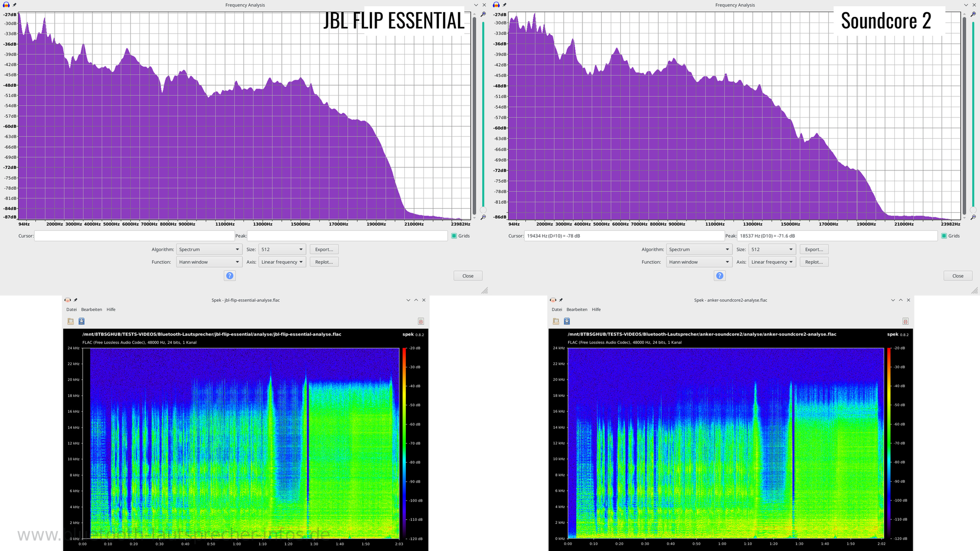Click Export button in JBL Frequency Analysis
This screenshot has width=980, height=551.
point(324,249)
